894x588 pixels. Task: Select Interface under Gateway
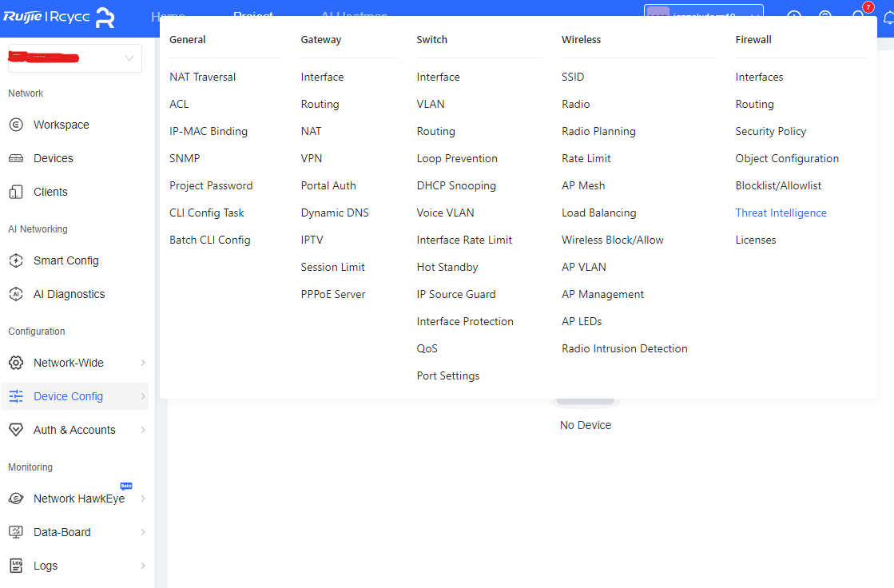coord(322,77)
